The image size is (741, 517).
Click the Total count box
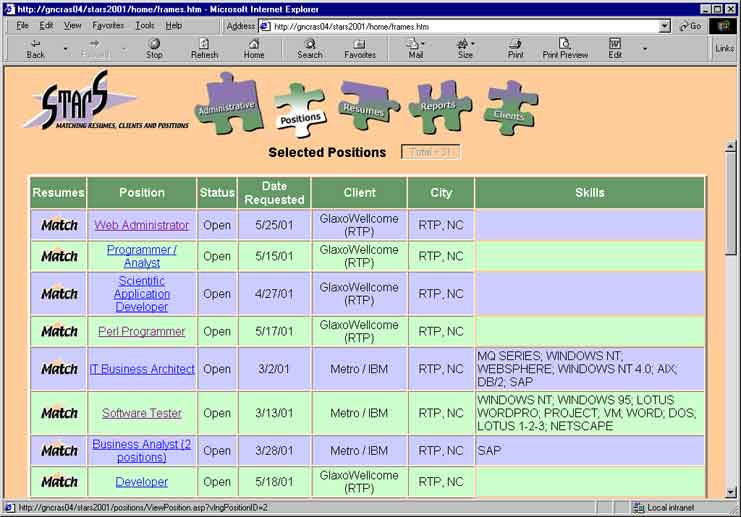pyautogui.click(x=431, y=152)
